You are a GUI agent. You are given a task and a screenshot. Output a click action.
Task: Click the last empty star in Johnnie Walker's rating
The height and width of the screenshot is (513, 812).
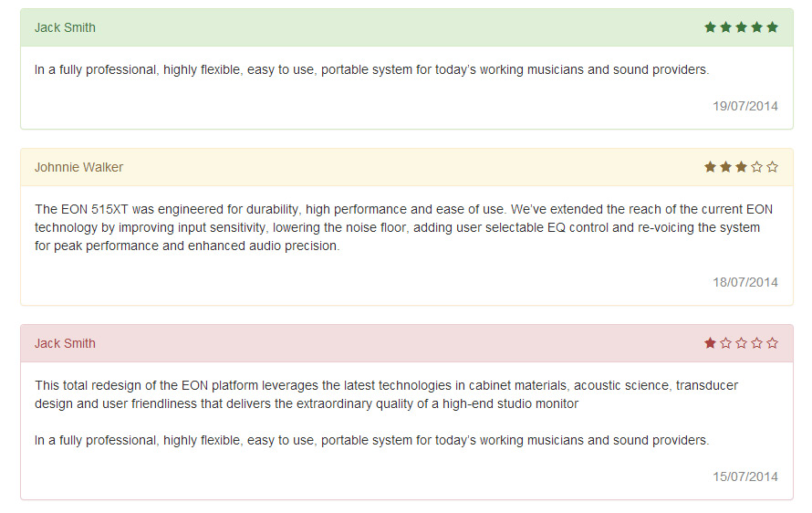pos(773,167)
